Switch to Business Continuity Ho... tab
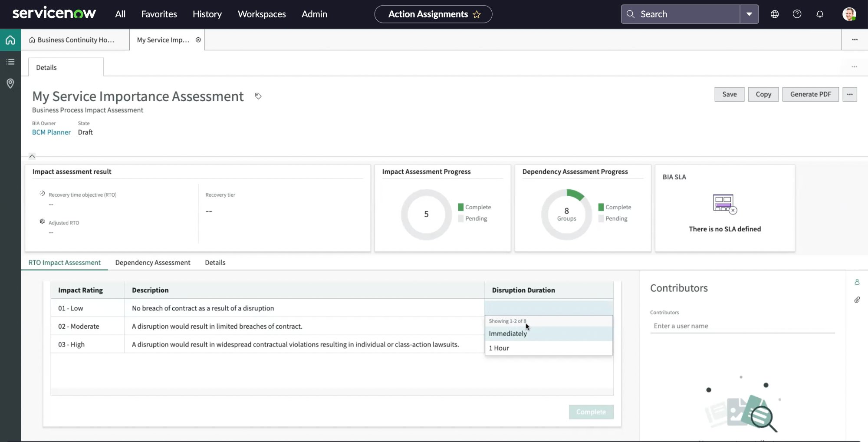Screen dimensions: 868x442 (75, 40)
